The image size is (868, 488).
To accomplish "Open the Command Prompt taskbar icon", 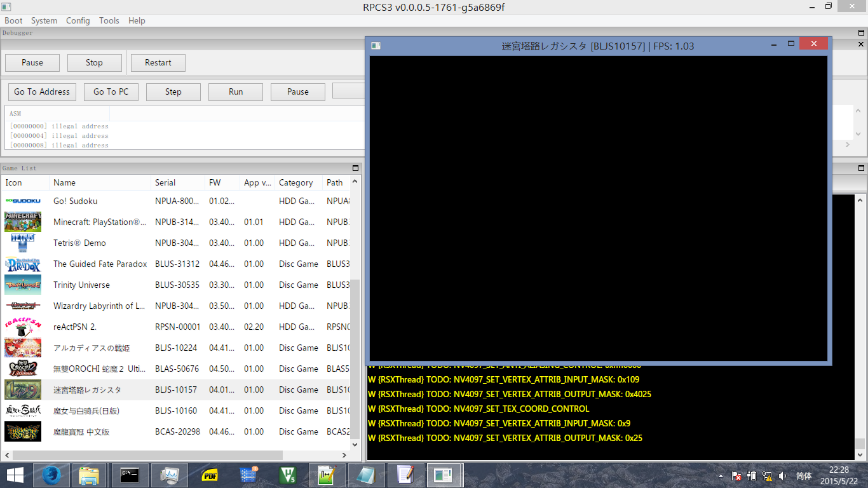I will click(129, 475).
